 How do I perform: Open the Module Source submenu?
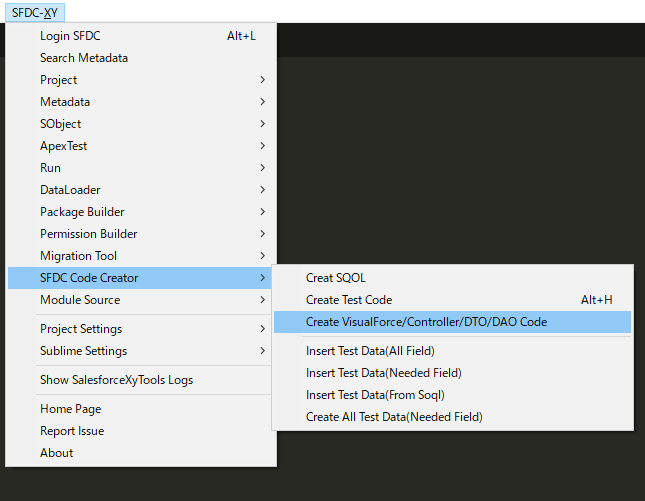140,300
